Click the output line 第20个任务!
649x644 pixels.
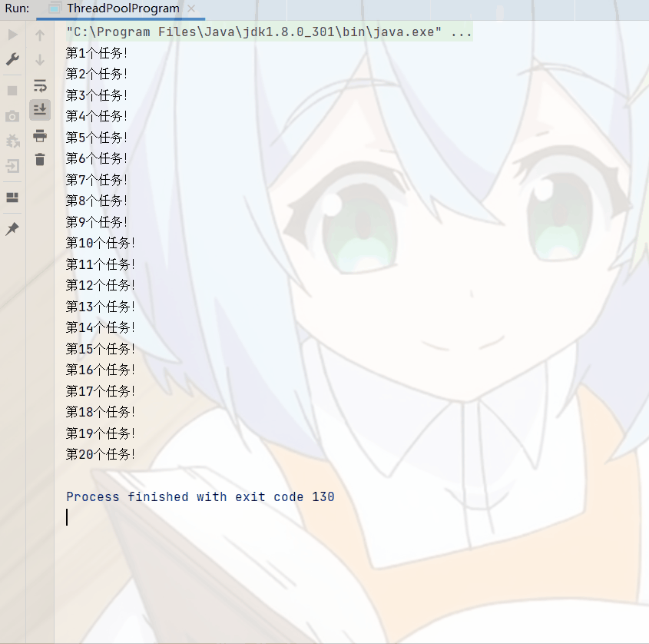(x=101, y=454)
